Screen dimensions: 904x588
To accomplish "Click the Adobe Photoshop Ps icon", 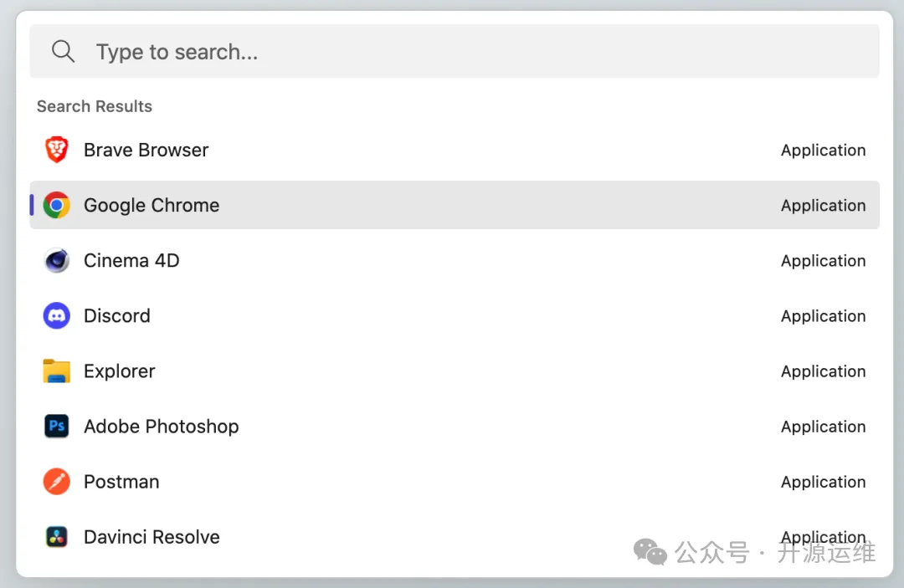I will pos(57,427).
